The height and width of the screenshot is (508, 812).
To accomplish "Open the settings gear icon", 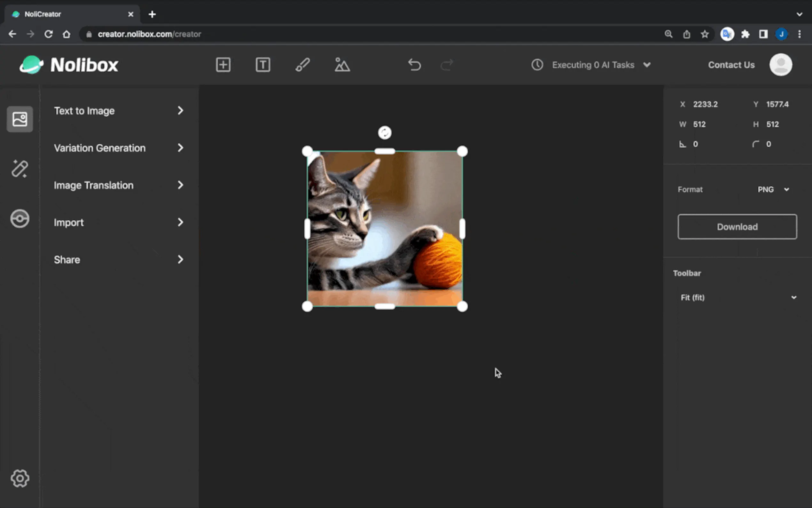I will pos(20,478).
